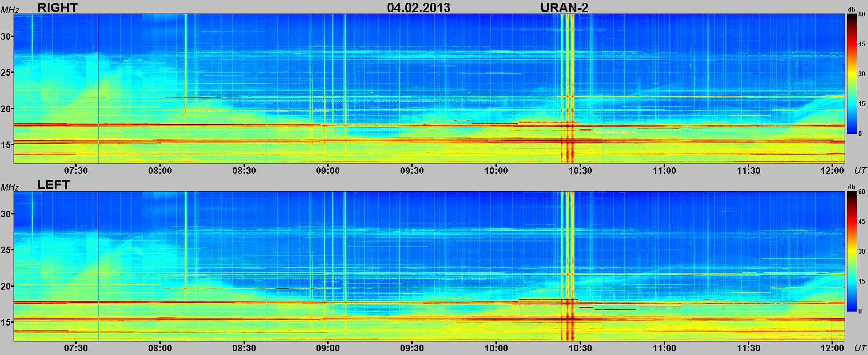Click the 45 value on LEFT colorbar
The width and height of the screenshot is (868, 355).
coord(861,221)
